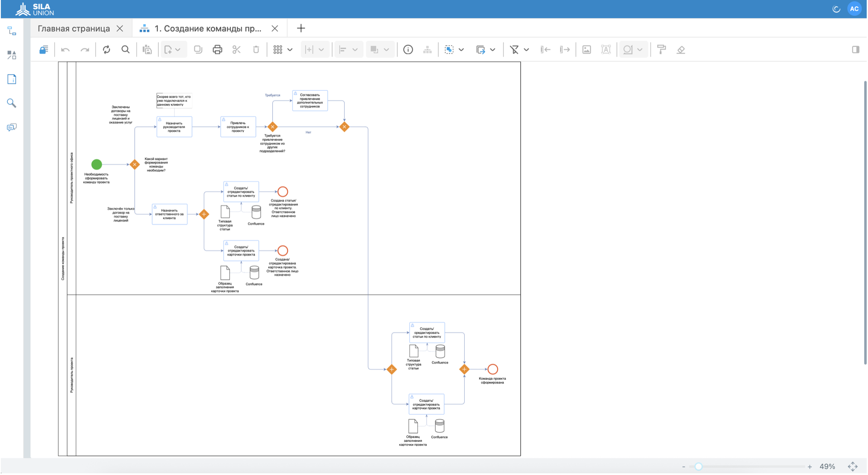Open a new tab with the plus button
This screenshot has height=475, width=868.
coord(300,28)
